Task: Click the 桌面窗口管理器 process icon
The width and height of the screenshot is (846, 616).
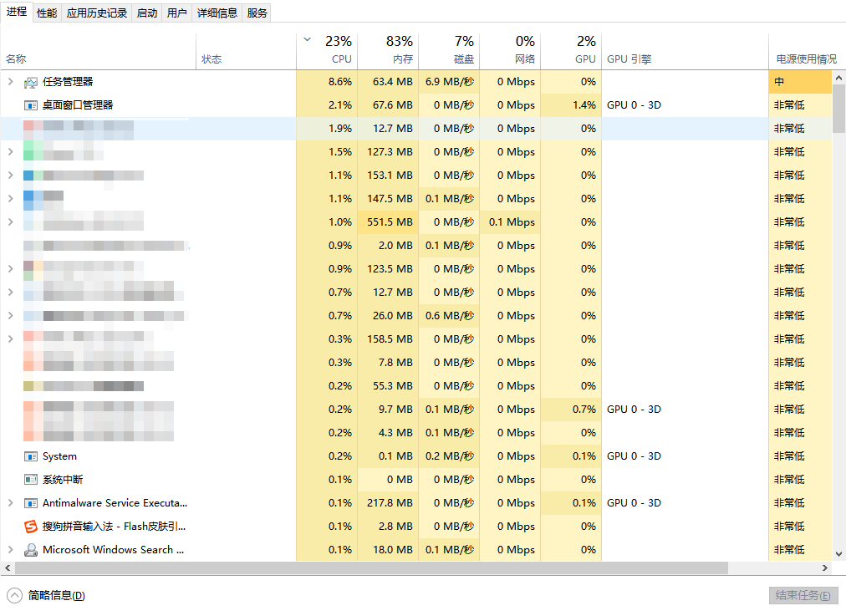Action: click(31, 105)
